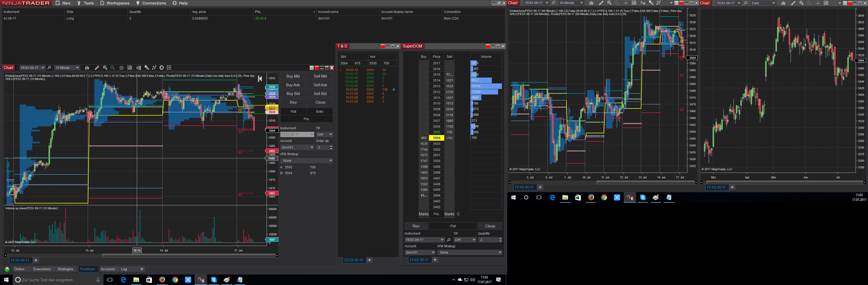
Task: Search instrument magnifier in SuperDOM panel
Action: (x=449, y=240)
